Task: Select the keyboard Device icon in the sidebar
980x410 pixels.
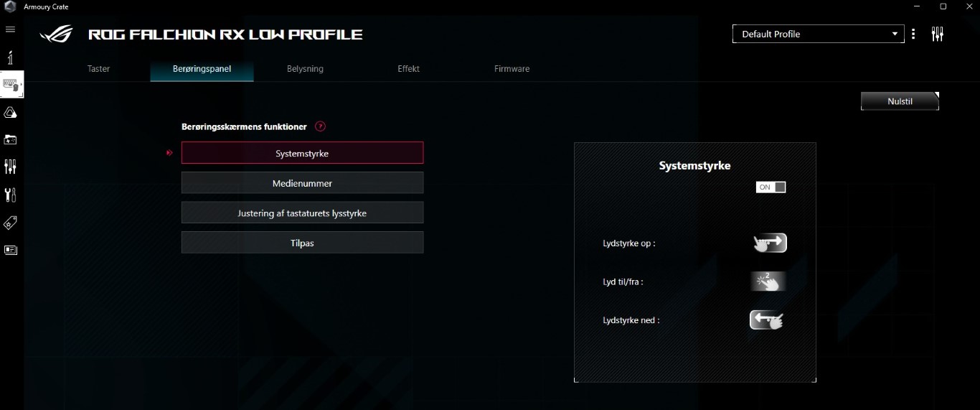Action: click(x=11, y=85)
